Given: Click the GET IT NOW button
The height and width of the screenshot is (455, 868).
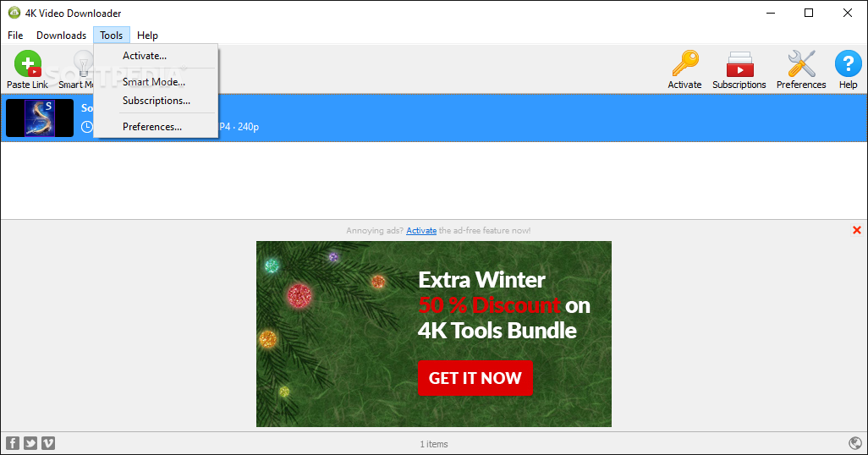Looking at the screenshot, I should [475, 378].
